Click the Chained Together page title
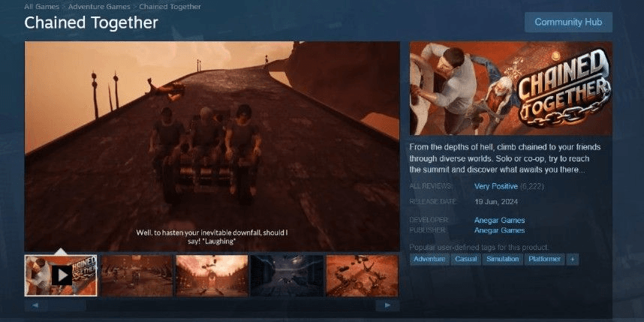This screenshot has width=644, height=322. tap(91, 23)
